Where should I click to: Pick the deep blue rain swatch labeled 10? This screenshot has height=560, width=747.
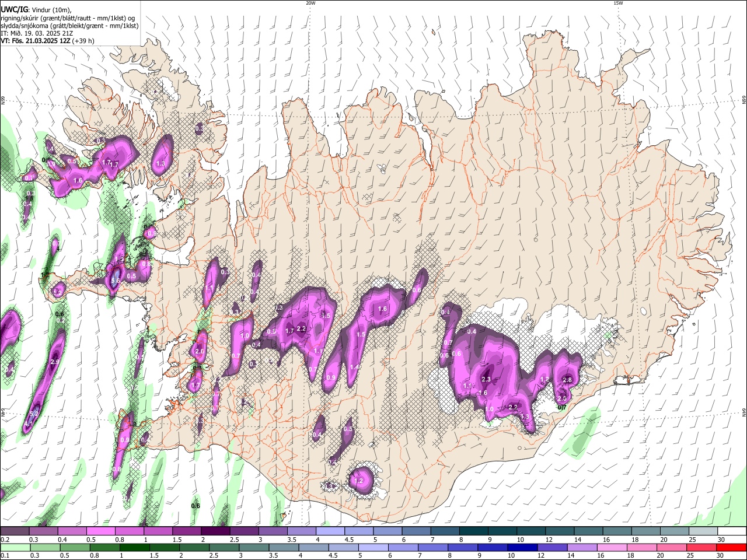pyautogui.click(x=523, y=548)
